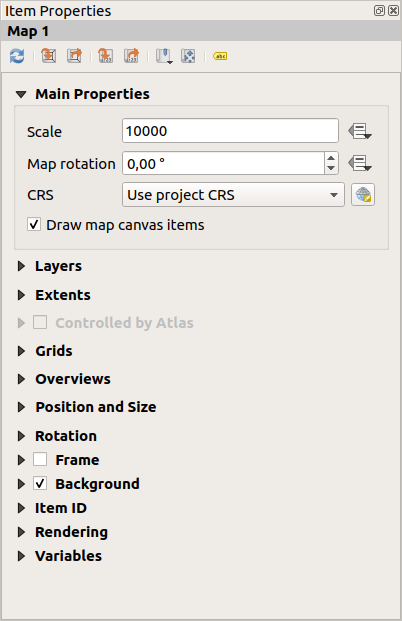Click into the Scale input field
Viewport: 402px width, 621px height.
click(x=231, y=131)
